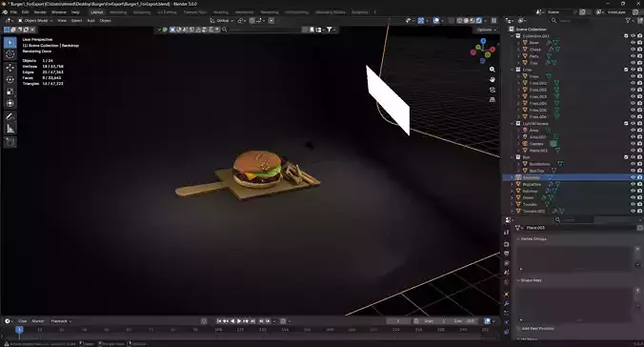Click the outliner filter funnel icon
The image size is (644, 347).
628,21
